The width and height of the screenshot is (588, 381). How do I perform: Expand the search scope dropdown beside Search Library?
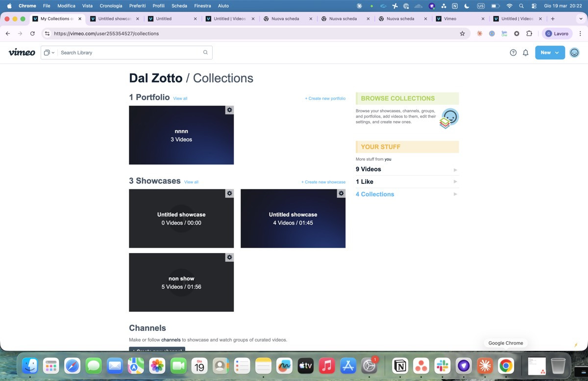click(49, 52)
